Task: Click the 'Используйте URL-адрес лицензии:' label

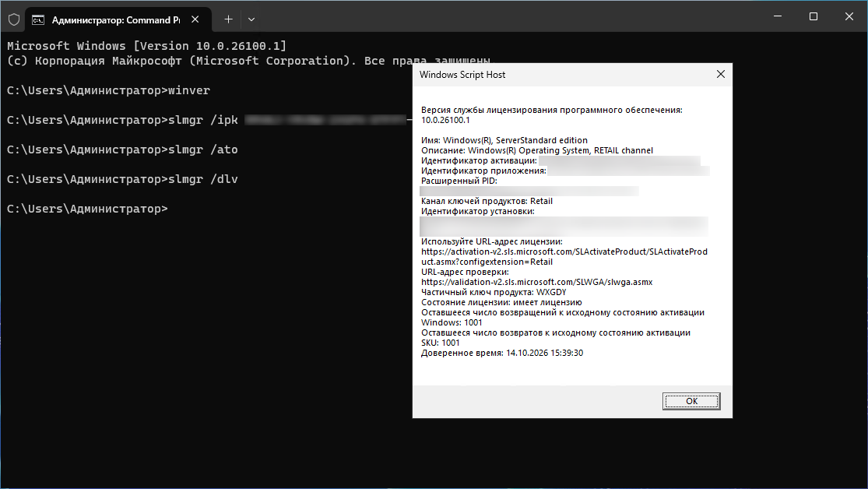Action: click(x=491, y=241)
